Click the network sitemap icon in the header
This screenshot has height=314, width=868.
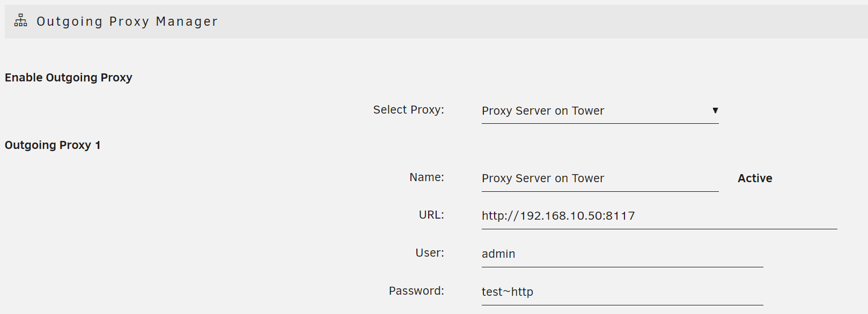(x=20, y=21)
